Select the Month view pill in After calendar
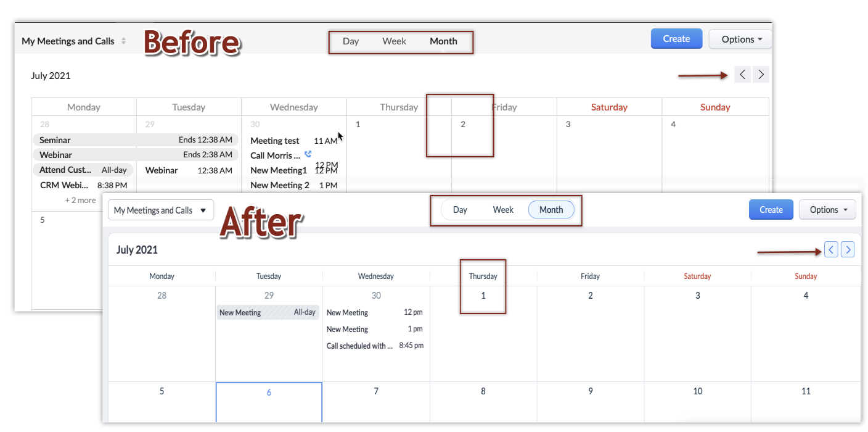 click(551, 210)
